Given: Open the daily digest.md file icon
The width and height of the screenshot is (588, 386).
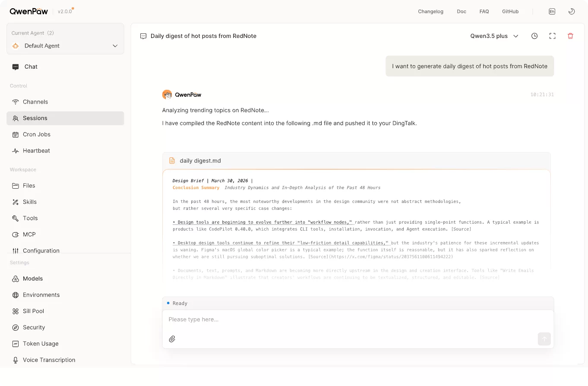Looking at the screenshot, I should (x=172, y=161).
